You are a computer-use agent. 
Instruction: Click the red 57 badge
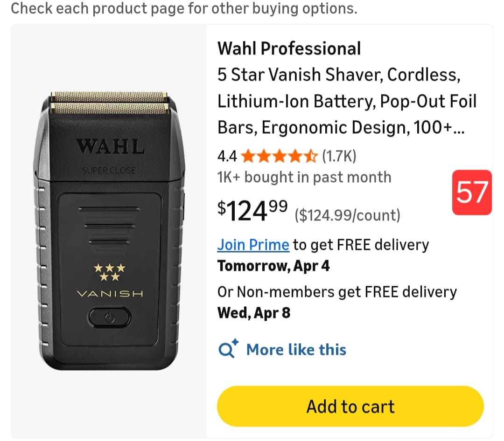pyautogui.click(x=472, y=193)
